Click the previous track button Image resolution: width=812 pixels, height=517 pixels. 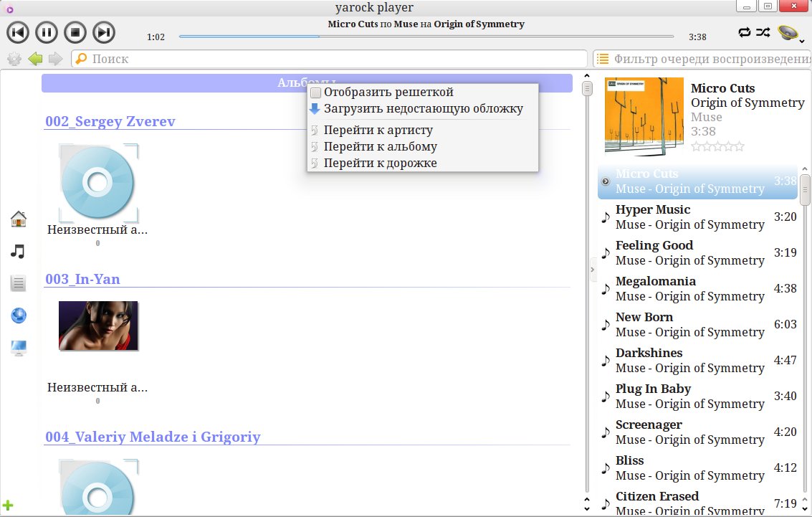[x=18, y=32]
